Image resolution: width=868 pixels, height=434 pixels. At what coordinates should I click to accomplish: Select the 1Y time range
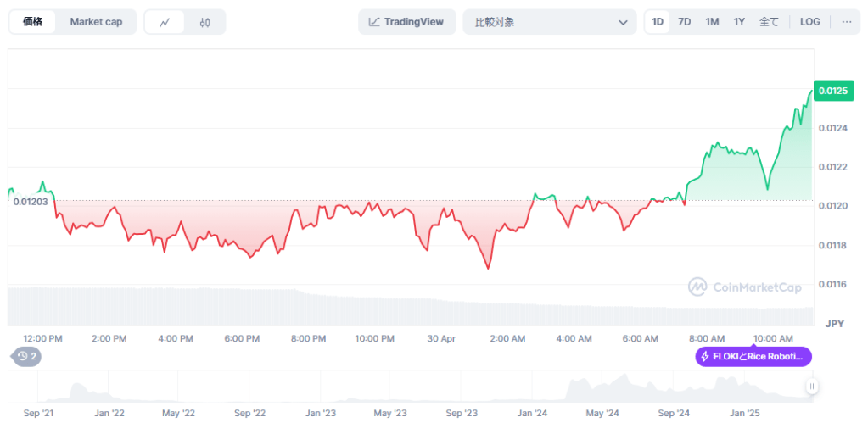(739, 22)
